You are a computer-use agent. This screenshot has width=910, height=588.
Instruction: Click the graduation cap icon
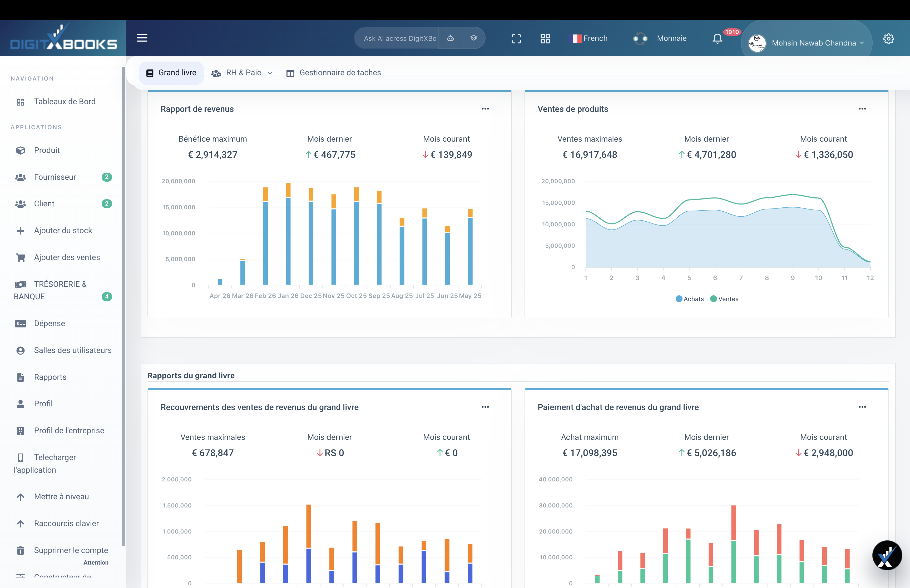coord(473,38)
